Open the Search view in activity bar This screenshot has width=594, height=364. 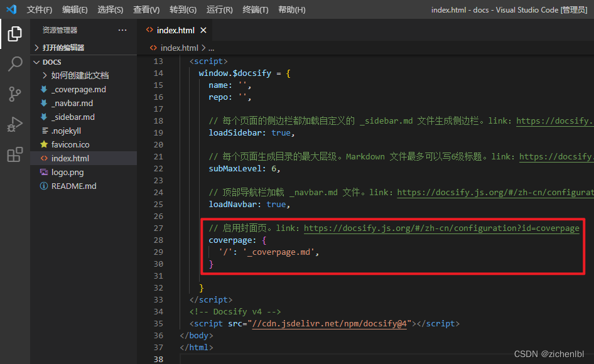[x=15, y=64]
